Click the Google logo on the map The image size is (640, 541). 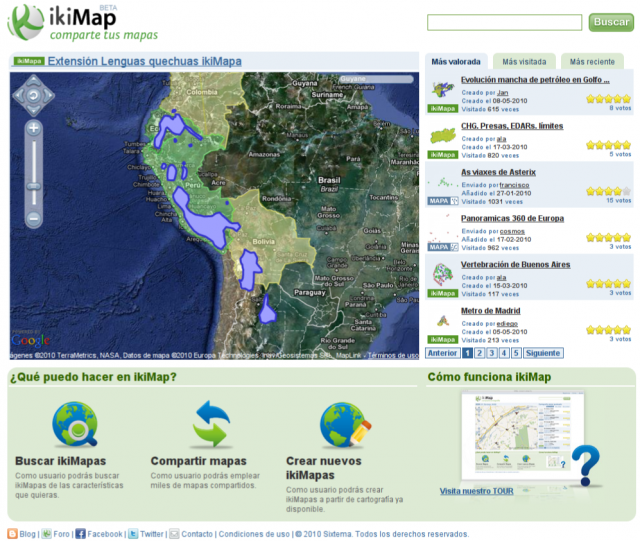31,340
